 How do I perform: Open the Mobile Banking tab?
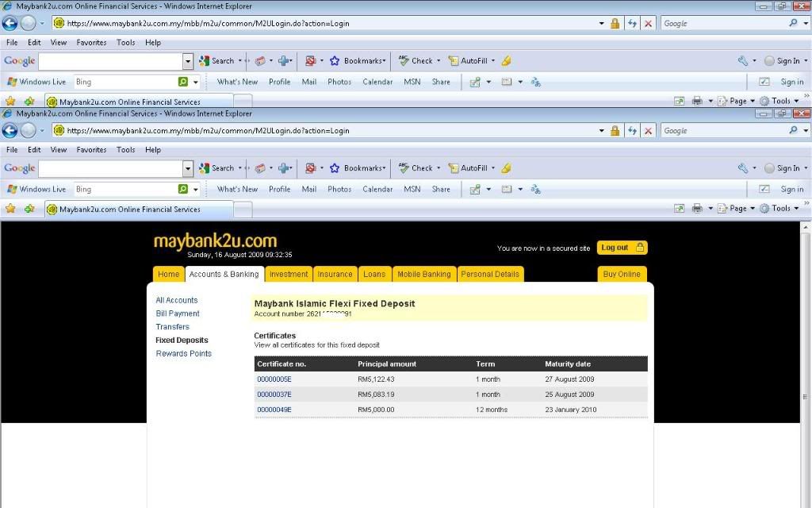(424, 274)
